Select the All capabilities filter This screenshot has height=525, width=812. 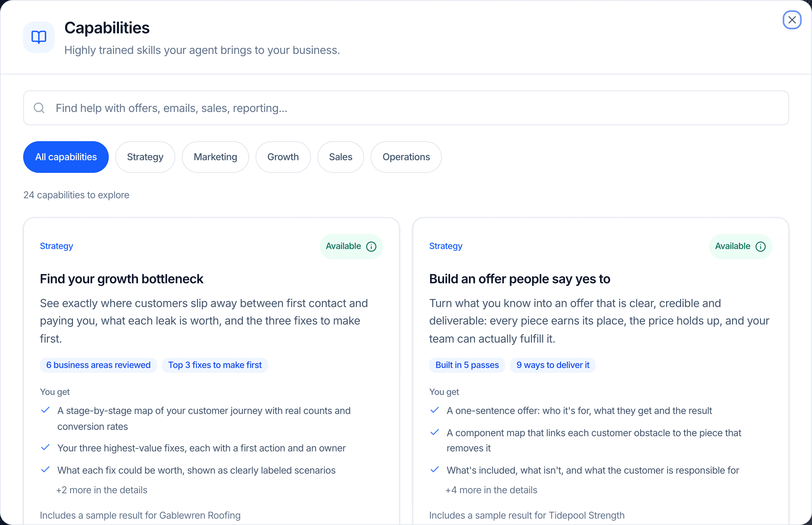(x=66, y=157)
